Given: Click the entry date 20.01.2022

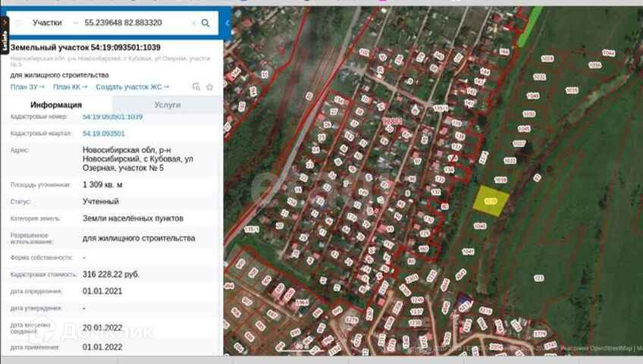Looking at the screenshot, I should point(102,328).
